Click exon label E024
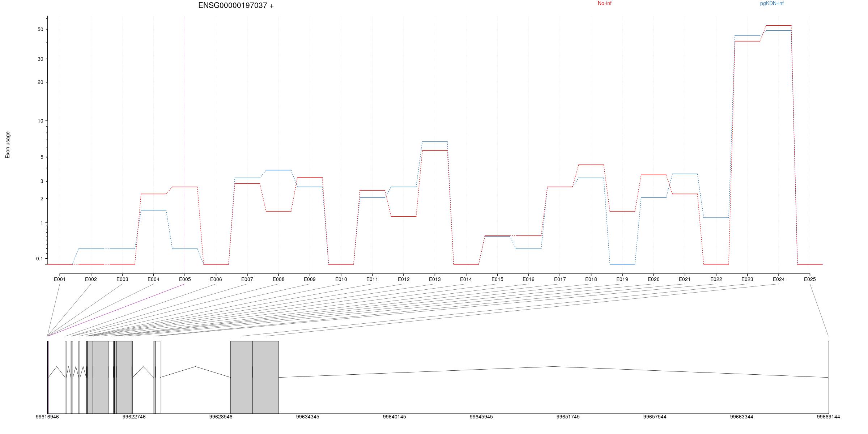 point(779,279)
